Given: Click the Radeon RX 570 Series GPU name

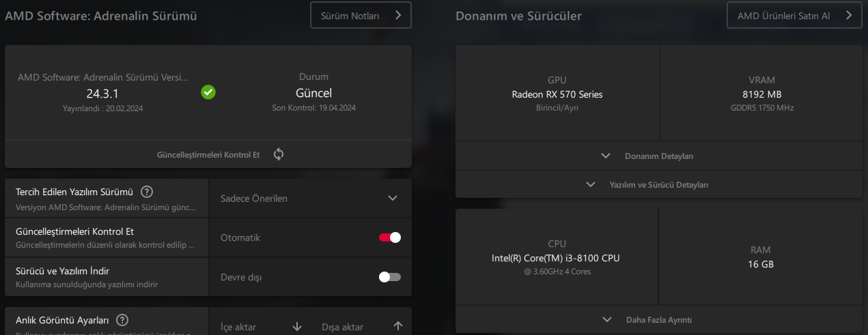Looking at the screenshot, I should click(557, 94).
